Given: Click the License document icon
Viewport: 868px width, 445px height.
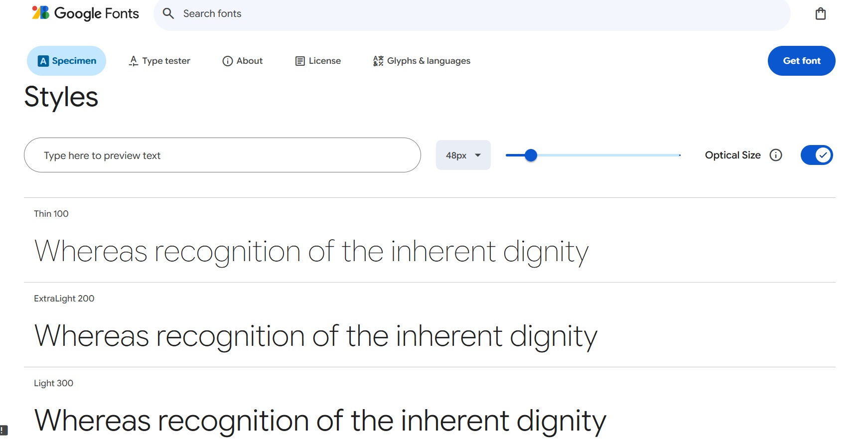Looking at the screenshot, I should [x=300, y=61].
